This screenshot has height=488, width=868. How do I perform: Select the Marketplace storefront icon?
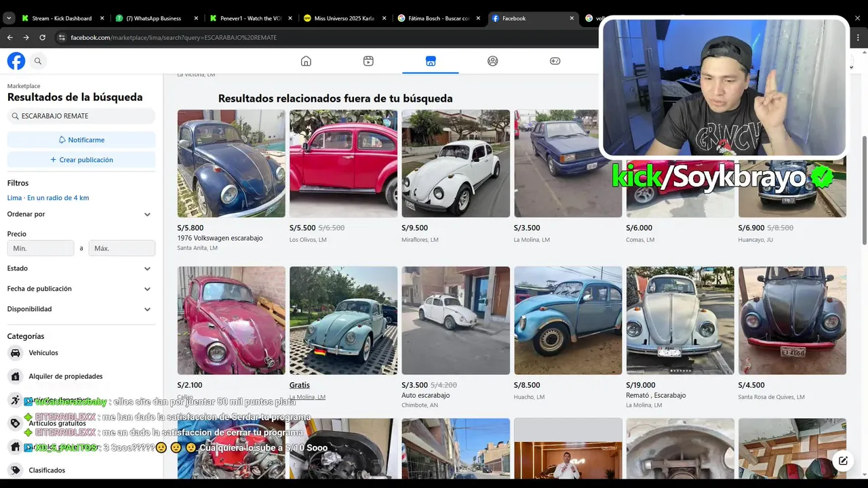pos(431,61)
